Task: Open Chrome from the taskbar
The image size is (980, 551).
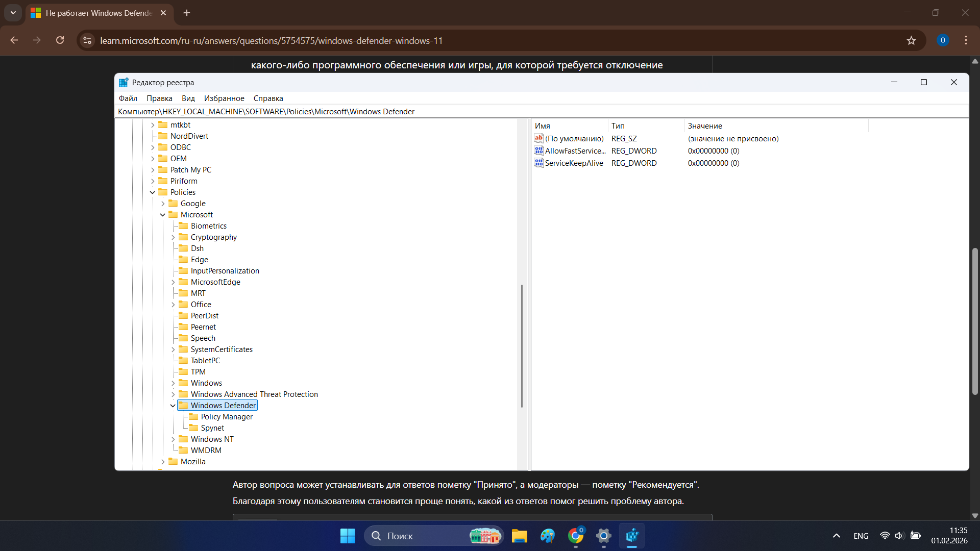Action: [576, 536]
